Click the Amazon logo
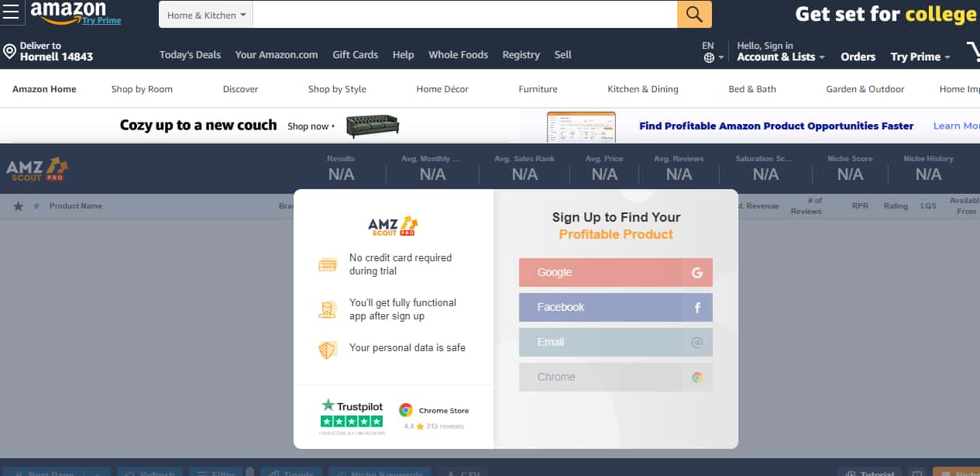The image size is (980, 476). pyautogui.click(x=68, y=10)
